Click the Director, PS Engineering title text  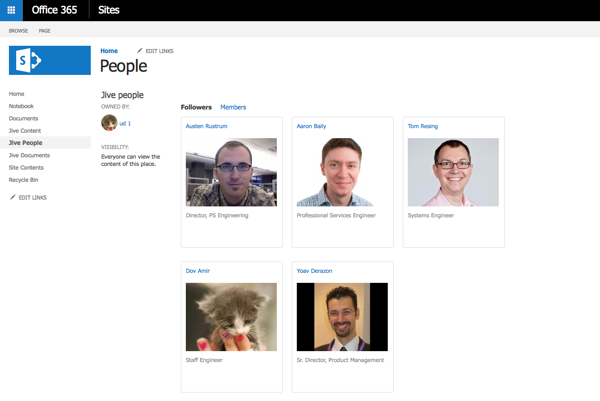pos(217,215)
